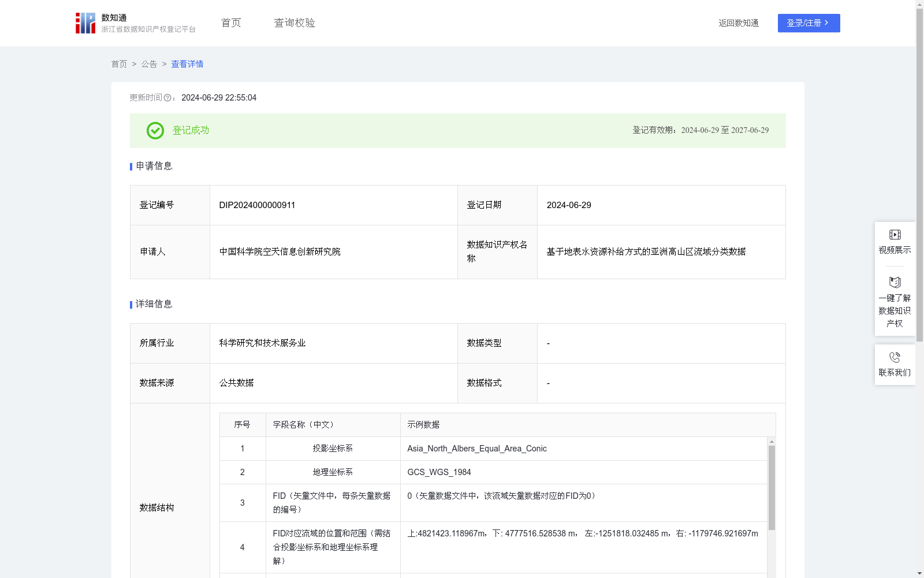Select data source value 公共数据
The height and width of the screenshot is (578, 924).
tap(236, 383)
